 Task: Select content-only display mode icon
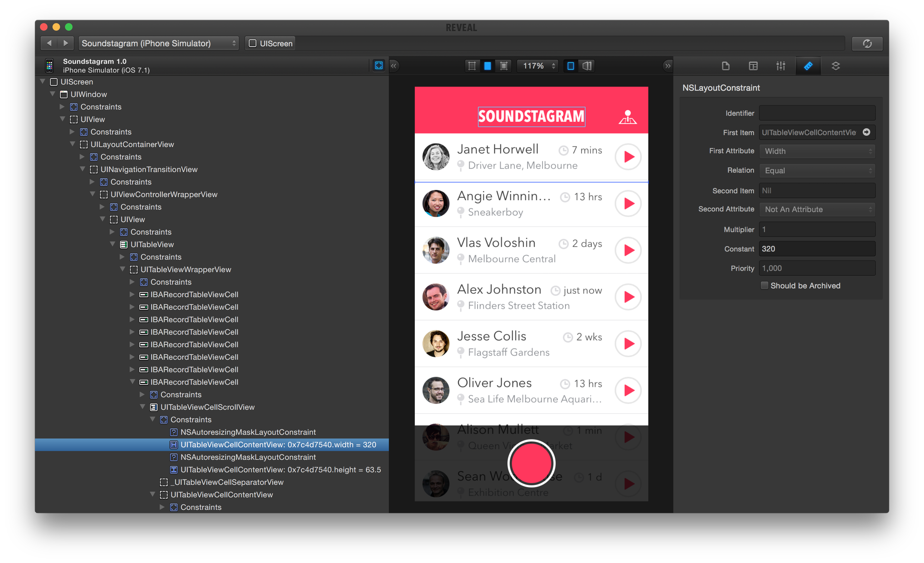click(488, 66)
